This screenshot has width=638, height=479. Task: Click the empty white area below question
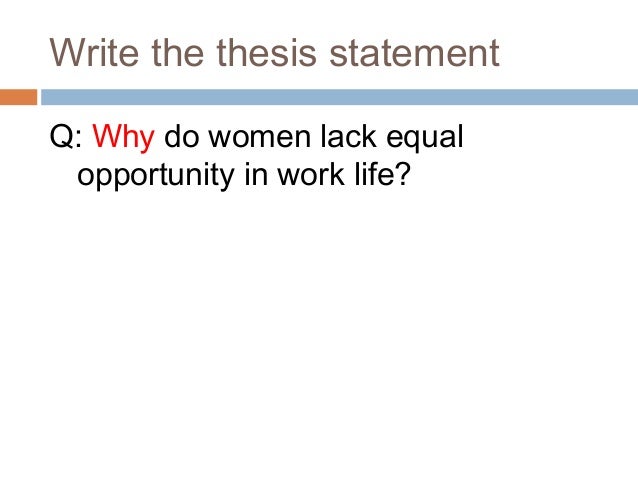319,326
